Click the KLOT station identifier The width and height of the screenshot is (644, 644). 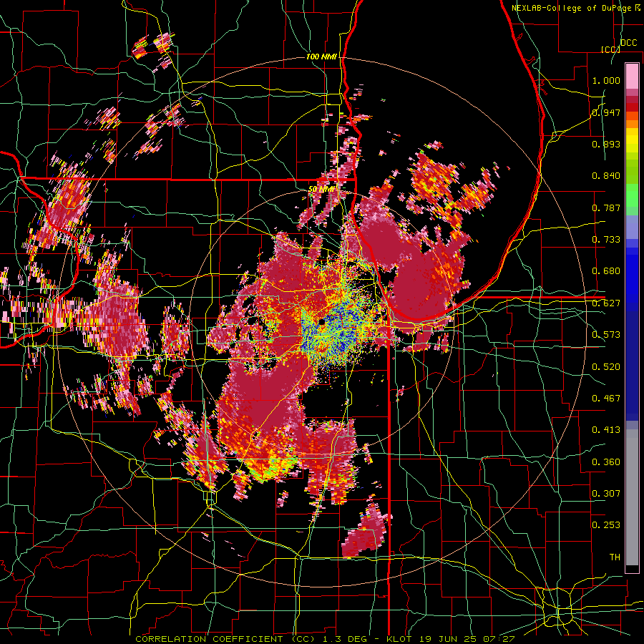(x=399, y=639)
